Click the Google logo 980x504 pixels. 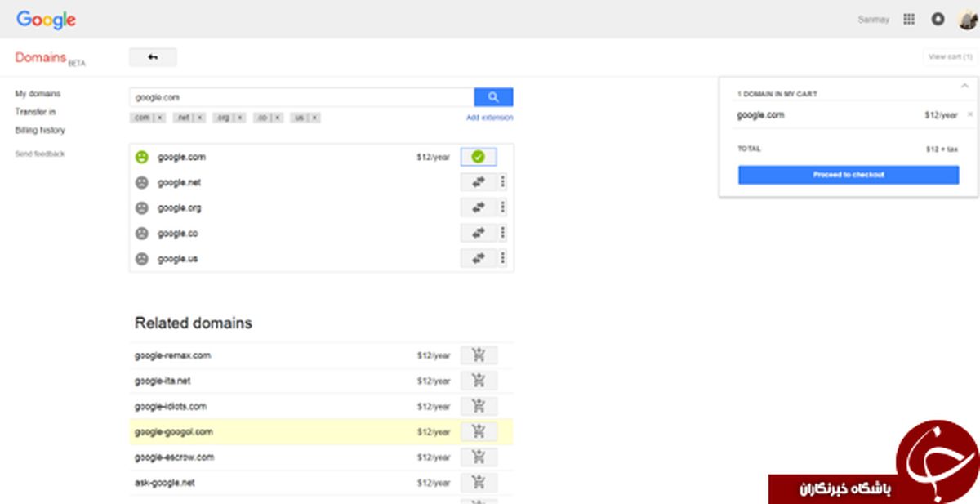pyautogui.click(x=46, y=20)
